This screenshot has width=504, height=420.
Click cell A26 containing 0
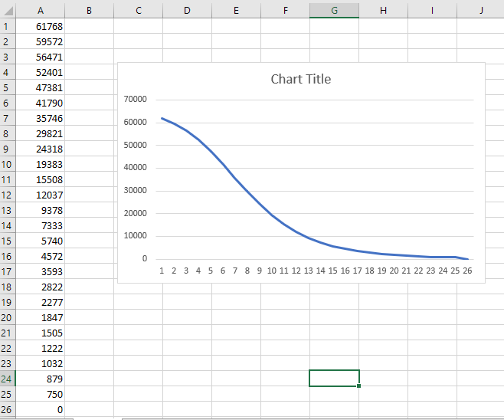point(40,409)
